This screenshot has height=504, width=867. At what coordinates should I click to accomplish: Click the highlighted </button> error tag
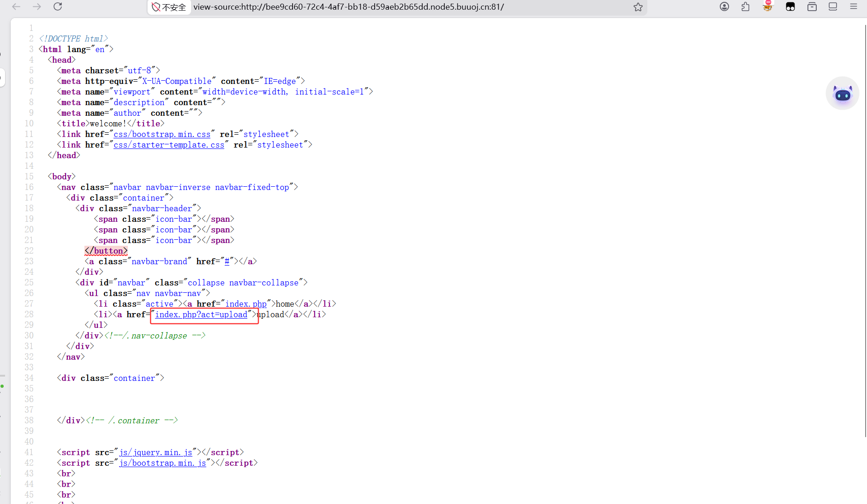coord(106,251)
